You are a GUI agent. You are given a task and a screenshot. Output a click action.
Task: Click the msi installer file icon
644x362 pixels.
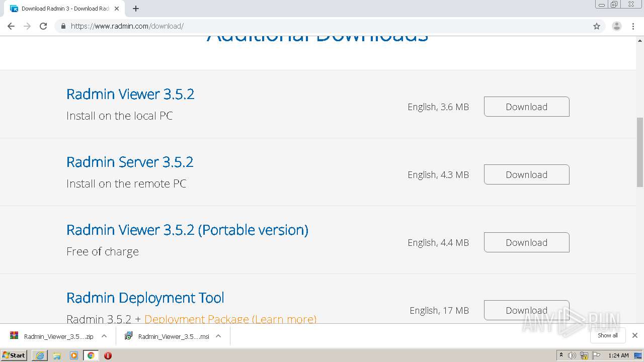128,336
